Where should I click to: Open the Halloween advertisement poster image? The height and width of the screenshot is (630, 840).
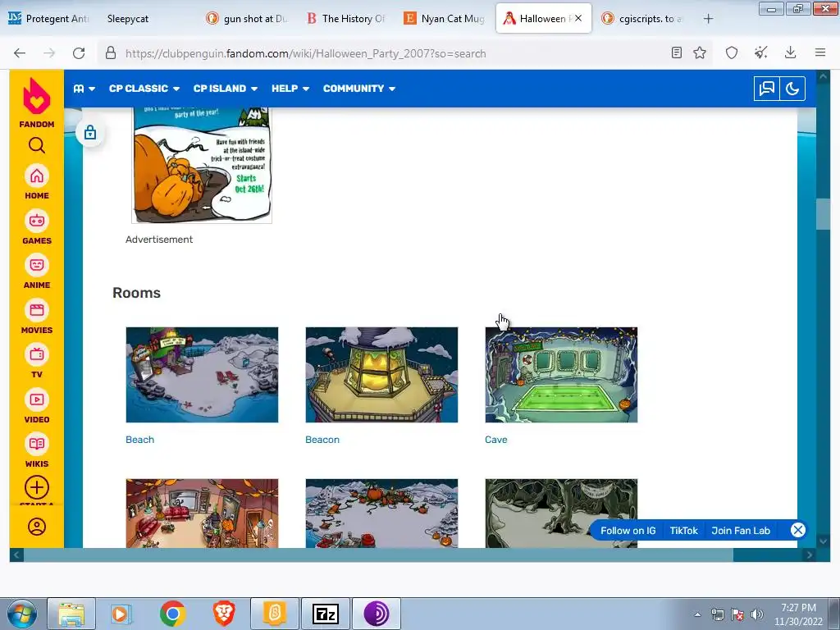202,165
